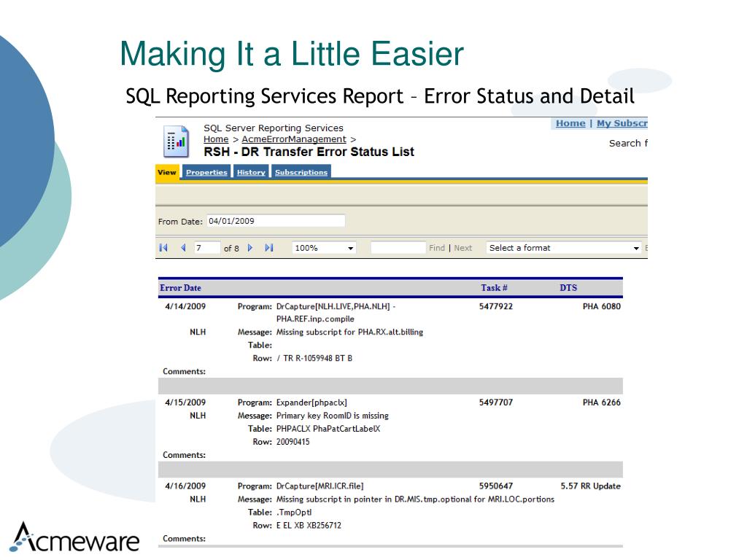
Task: Click the top-right Home link
Action: coord(570,123)
